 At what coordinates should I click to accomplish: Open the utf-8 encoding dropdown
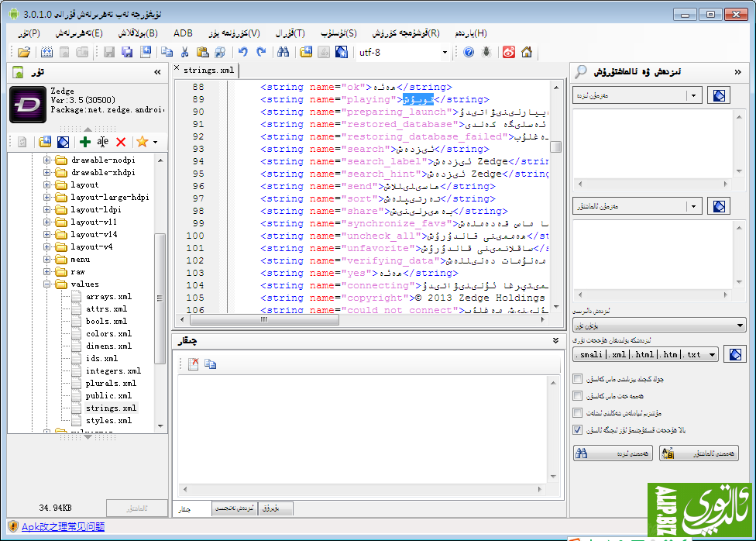[x=445, y=53]
